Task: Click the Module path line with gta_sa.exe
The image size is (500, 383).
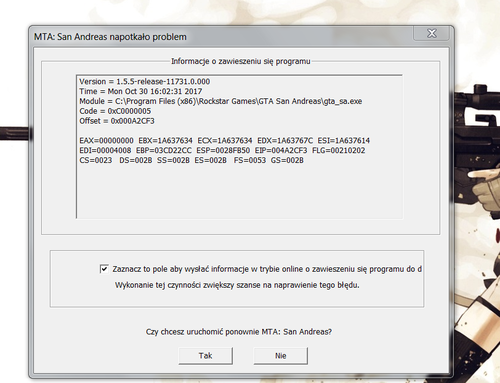Action: 221,101
